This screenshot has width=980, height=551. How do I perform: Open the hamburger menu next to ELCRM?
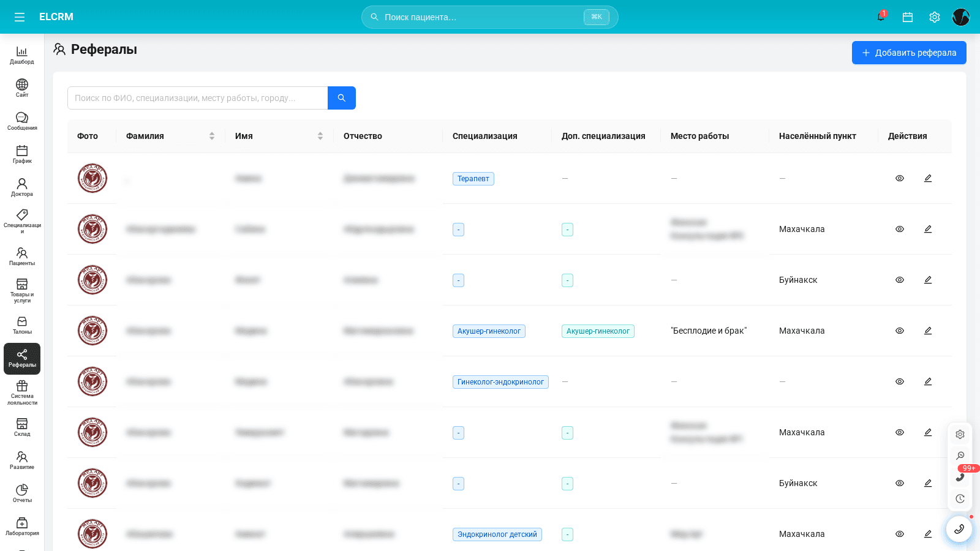(x=20, y=17)
